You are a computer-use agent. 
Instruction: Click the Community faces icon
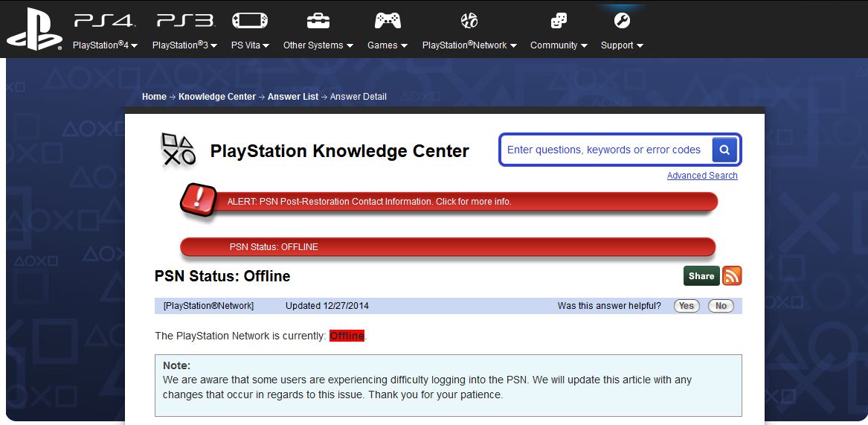pos(558,21)
